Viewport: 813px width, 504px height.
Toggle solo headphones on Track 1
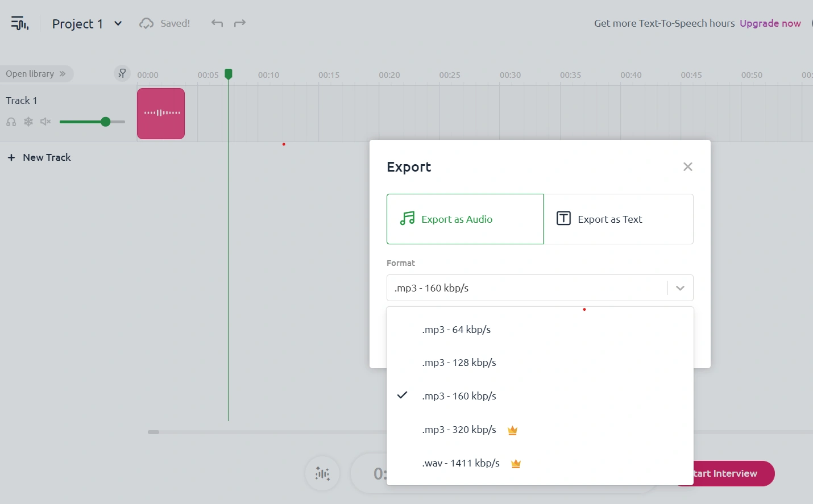(11, 122)
